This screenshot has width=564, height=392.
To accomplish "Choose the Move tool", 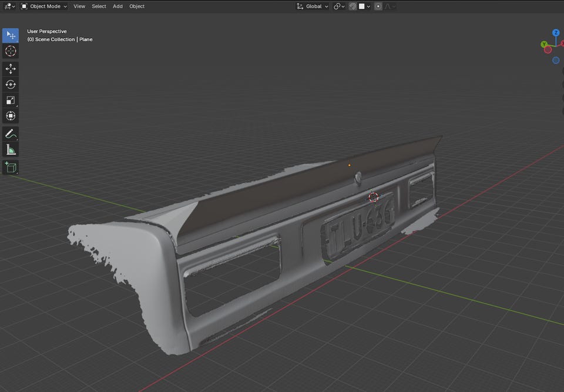I will pyautogui.click(x=11, y=69).
